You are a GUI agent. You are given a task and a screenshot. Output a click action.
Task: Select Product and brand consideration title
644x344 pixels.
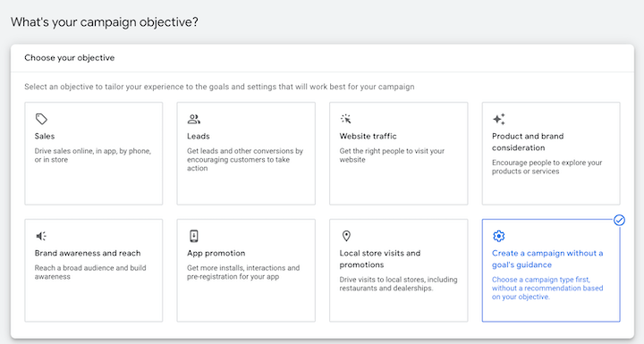528,142
